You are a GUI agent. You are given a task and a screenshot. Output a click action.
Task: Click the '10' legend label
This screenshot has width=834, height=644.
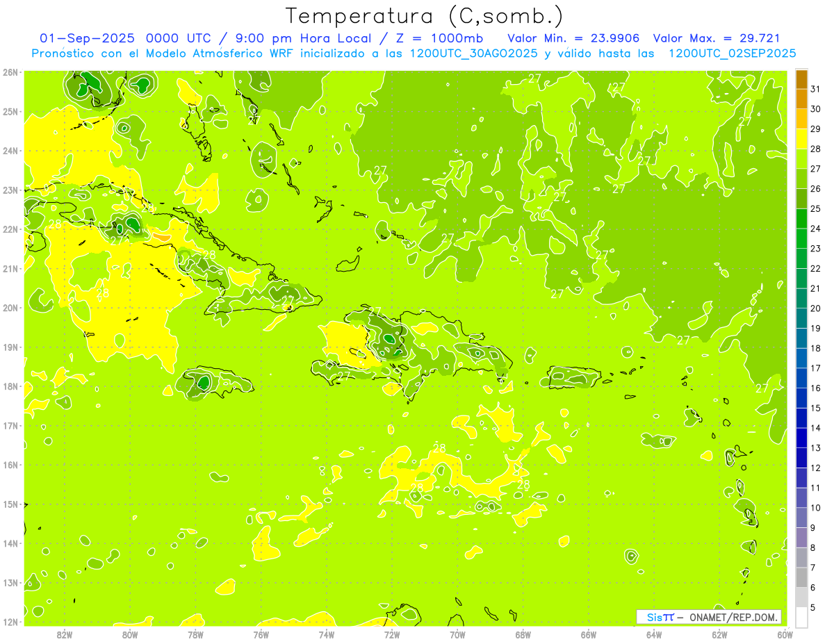coord(815,508)
